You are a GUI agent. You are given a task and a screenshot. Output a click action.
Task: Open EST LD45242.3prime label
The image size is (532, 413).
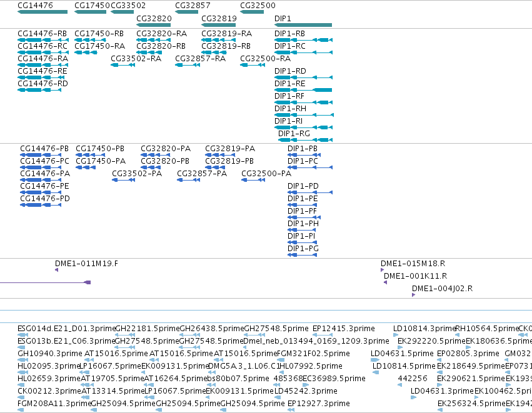(x=306, y=391)
